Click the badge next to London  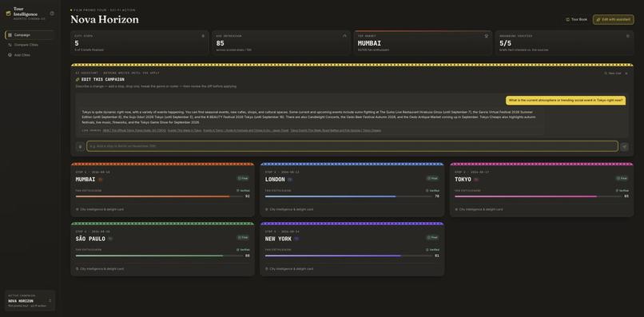click(290, 180)
